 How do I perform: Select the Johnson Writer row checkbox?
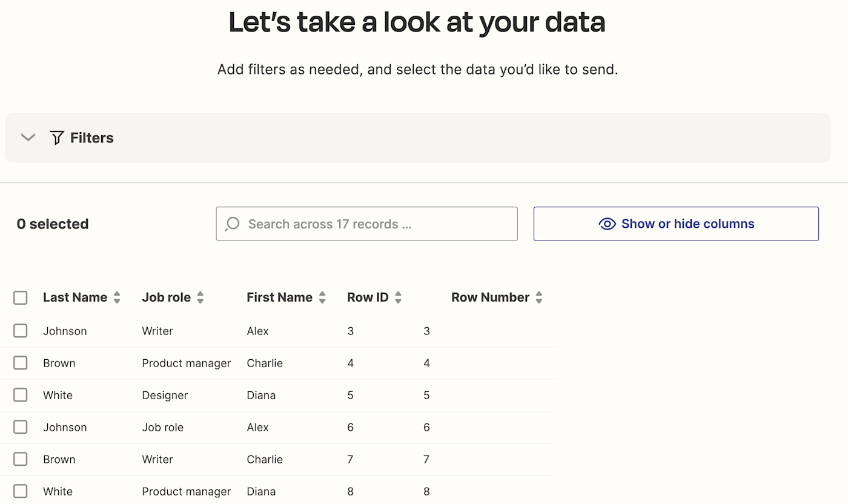21,331
